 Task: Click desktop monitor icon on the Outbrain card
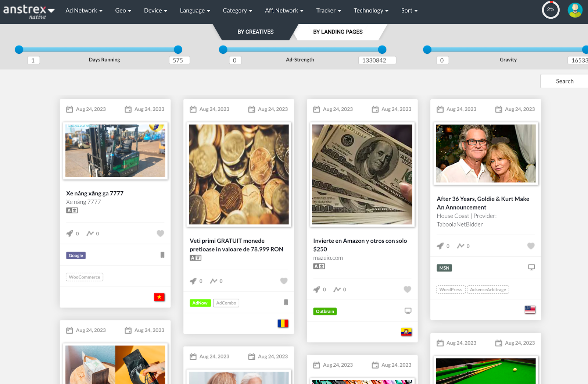point(408,311)
